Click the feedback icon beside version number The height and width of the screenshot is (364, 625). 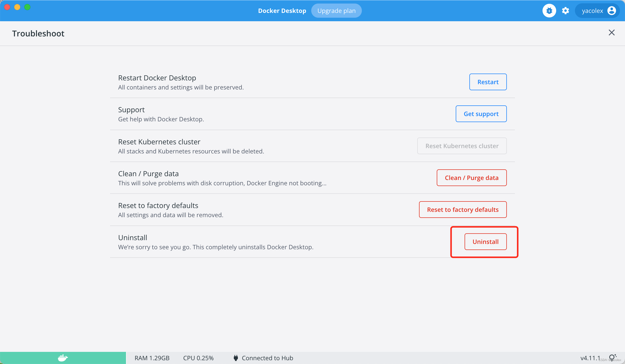(x=612, y=357)
